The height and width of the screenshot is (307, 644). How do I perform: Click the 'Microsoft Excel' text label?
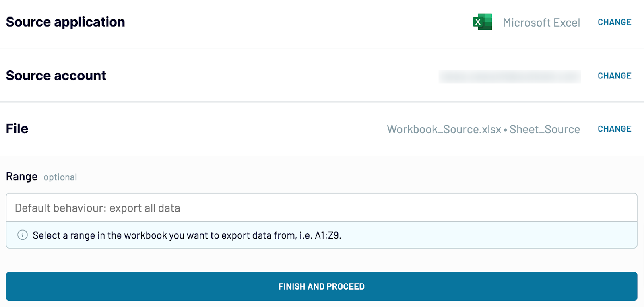[541, 23]
